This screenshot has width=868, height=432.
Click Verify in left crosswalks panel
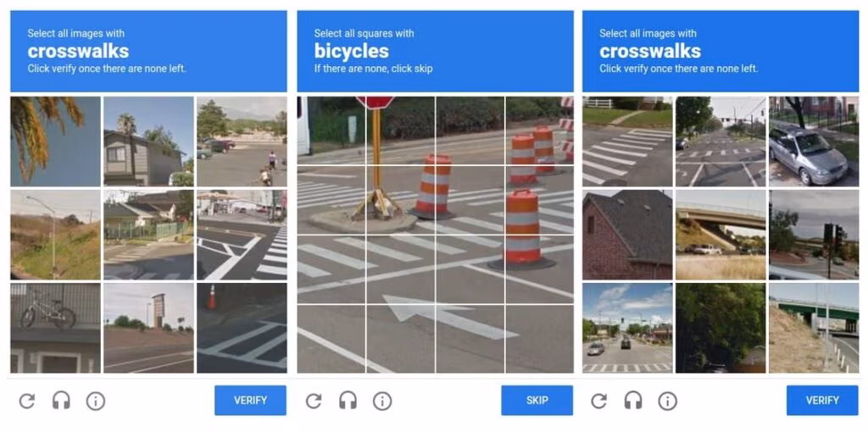click(x=250, y=401)
